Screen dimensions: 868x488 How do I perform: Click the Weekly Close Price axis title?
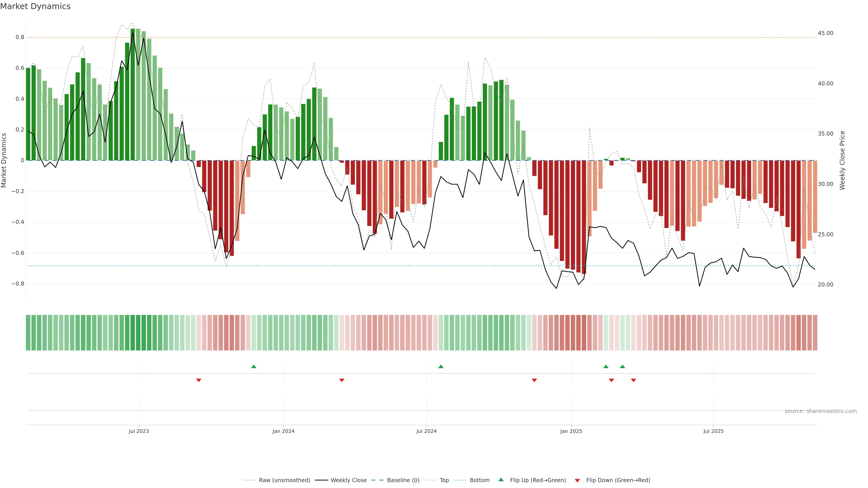(842, 160)
